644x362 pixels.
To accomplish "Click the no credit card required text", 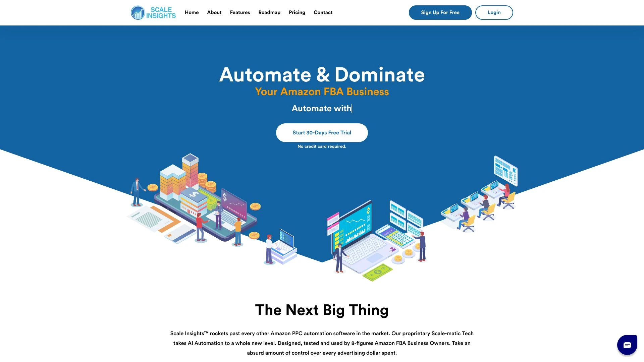I will [x=322, y=146].
